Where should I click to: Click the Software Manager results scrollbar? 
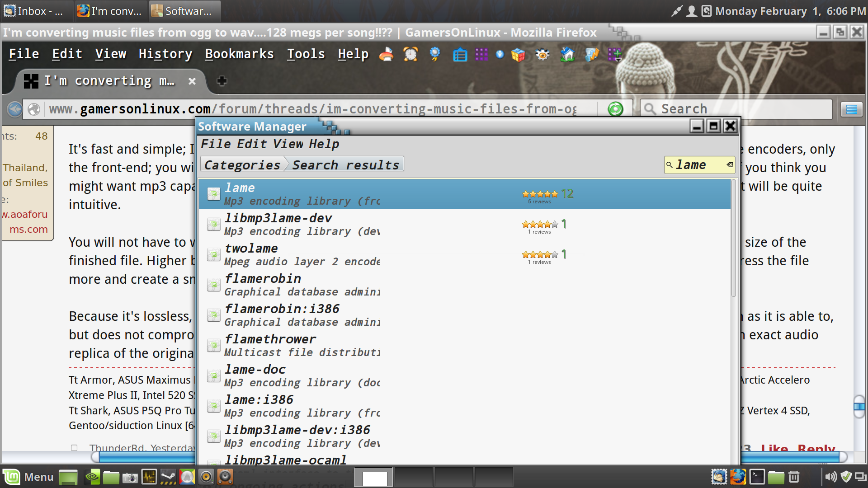click(x=733, y=239)
